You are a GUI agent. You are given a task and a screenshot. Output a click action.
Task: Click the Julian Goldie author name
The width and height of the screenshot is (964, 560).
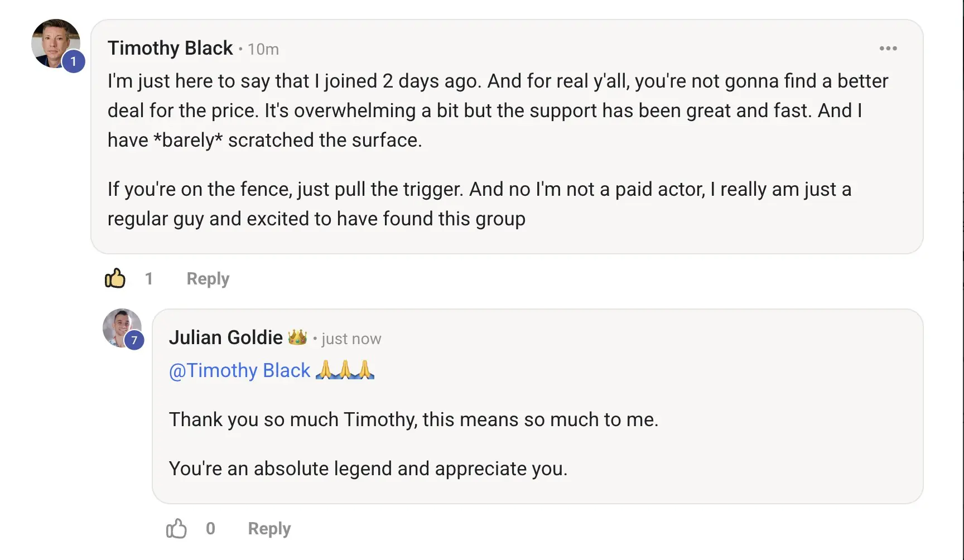pyautogui.click(x=225, y=337)
